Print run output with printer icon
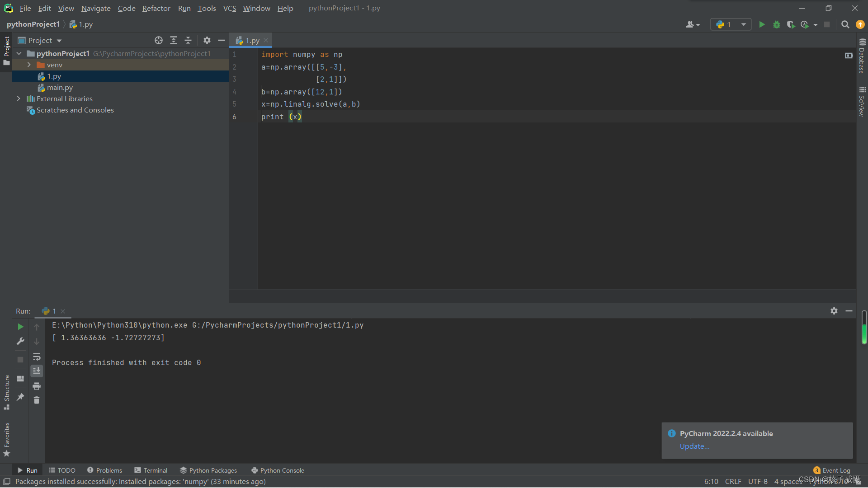868x488 pixels. pyautogui.click(x=37, y=386)
